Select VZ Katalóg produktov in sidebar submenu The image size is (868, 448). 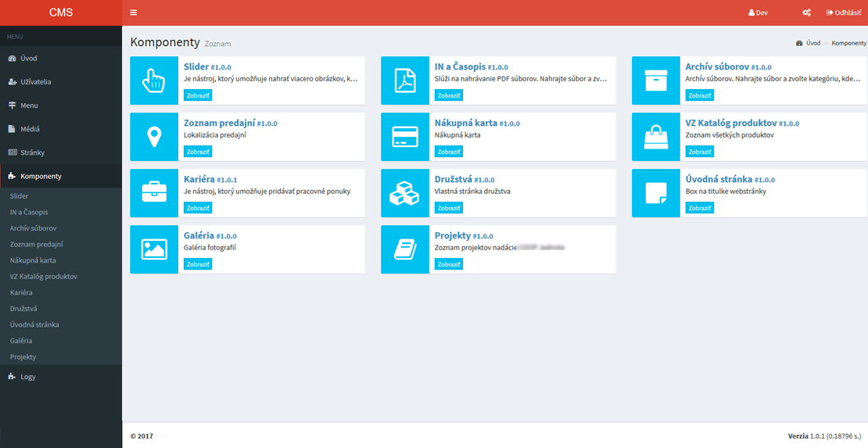pyautogui.click(x=43, y=276)
